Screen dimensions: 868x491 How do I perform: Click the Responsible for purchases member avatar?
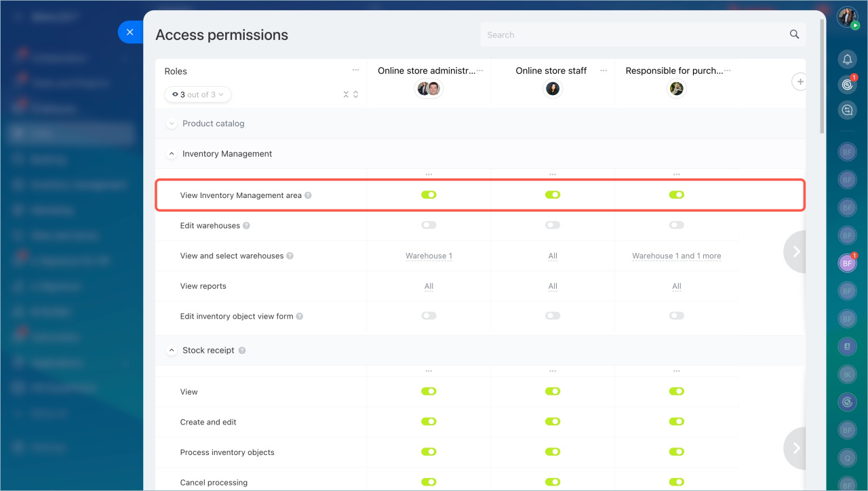(677, 88)
